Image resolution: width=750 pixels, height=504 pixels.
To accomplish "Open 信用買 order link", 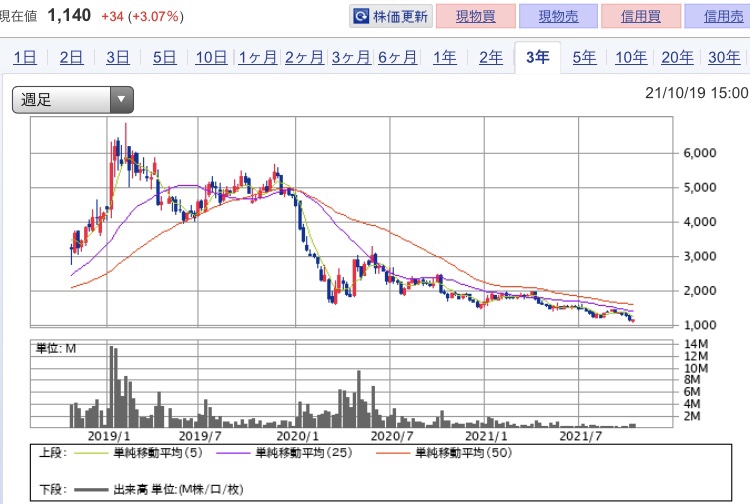I will coord(641,17).
